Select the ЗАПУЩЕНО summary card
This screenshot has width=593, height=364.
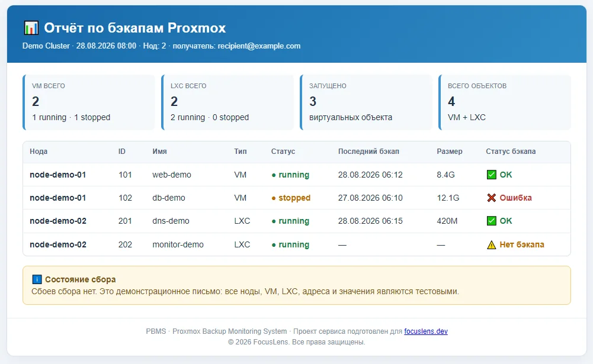point(366,102)
